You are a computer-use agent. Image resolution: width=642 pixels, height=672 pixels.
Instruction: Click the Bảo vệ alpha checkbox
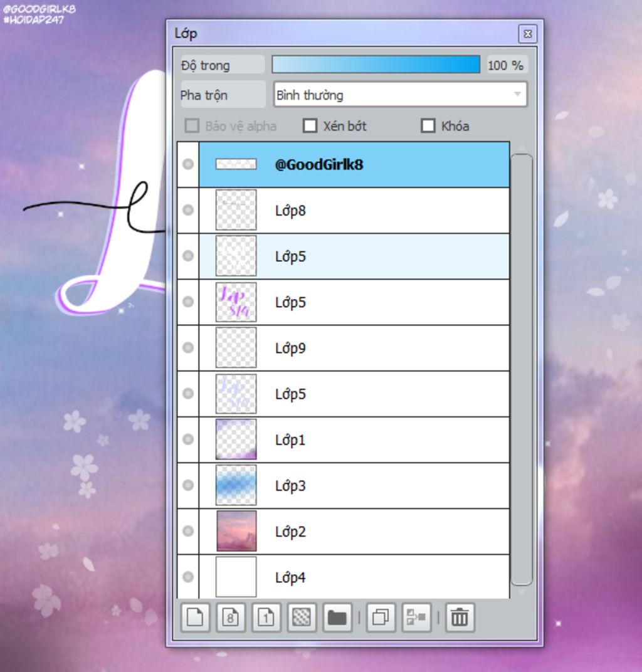click(x=192, y=126)
